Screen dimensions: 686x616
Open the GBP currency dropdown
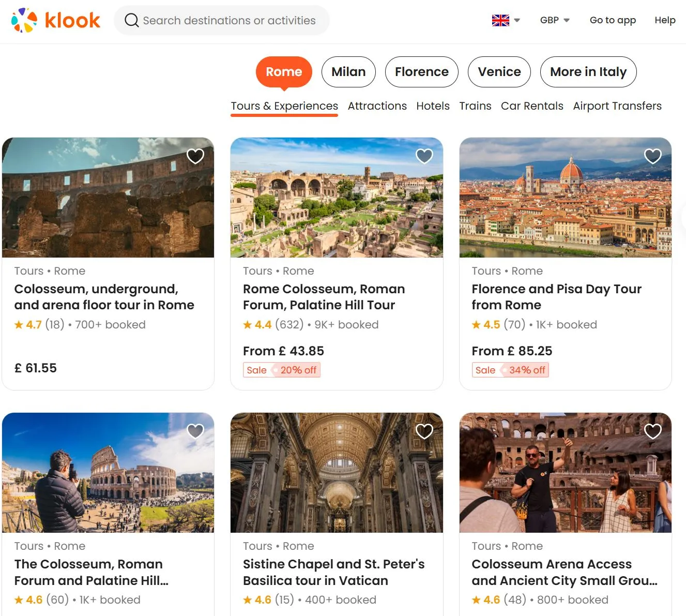pyautogui.click(x=554, y=20)
